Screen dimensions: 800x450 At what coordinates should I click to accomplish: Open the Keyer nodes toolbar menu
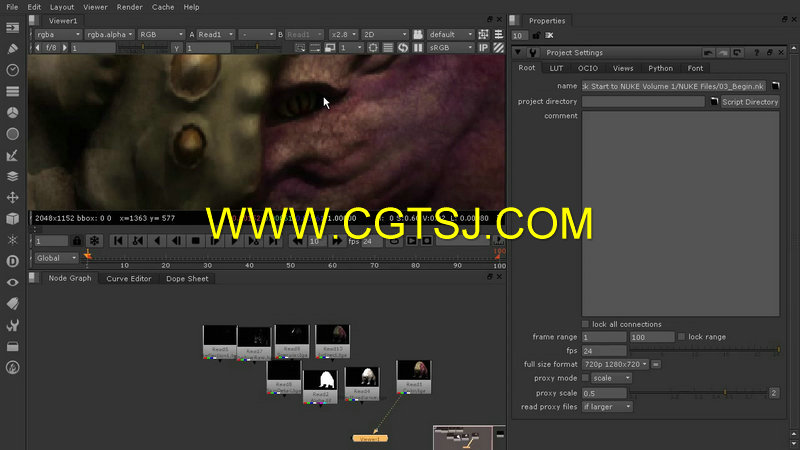(x=12, y=155)
